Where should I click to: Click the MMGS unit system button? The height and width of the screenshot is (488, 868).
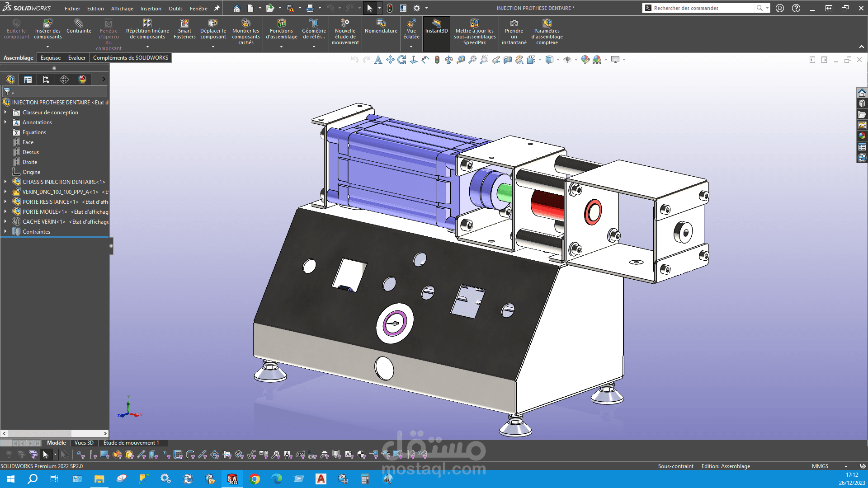pyautogui.click(x=820, y=466)
